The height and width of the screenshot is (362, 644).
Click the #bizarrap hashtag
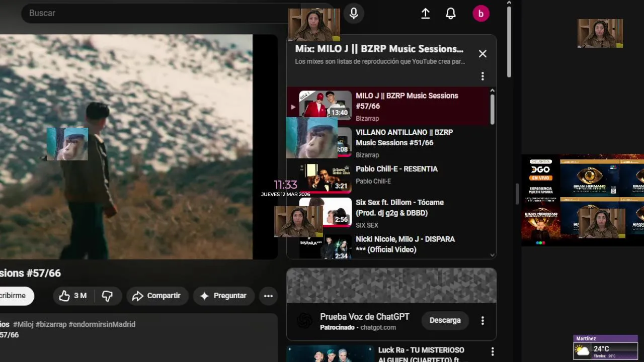tap(51, 325)
